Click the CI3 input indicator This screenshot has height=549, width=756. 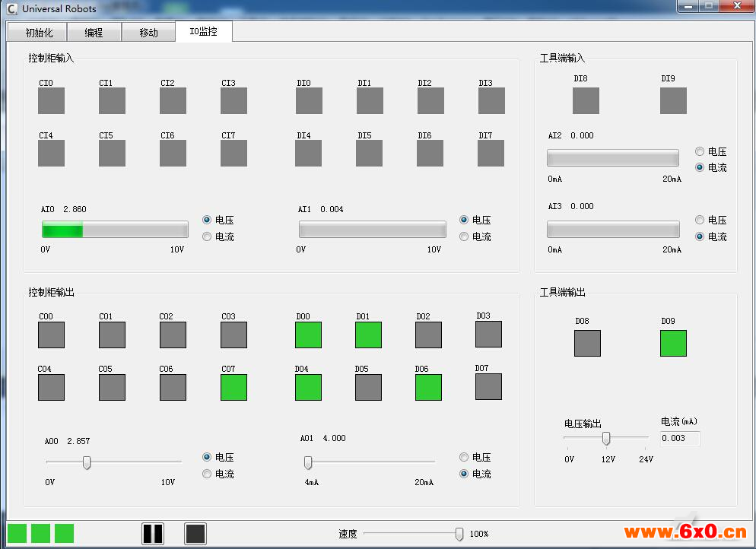(x=233, y=100)
